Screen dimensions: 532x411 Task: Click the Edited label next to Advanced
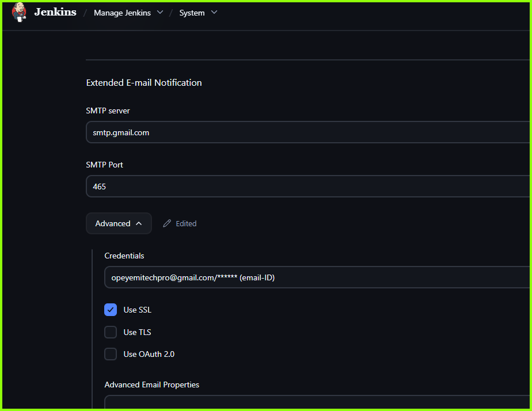[185, 223]
